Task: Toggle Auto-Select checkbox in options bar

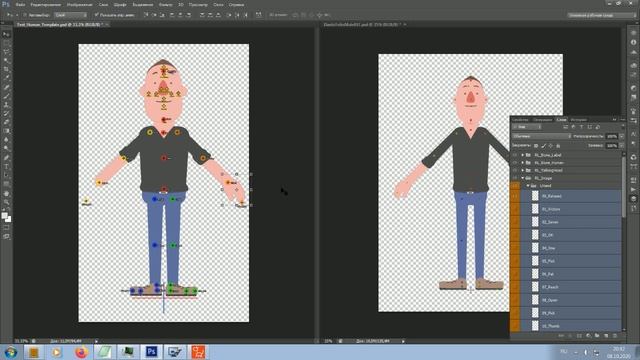Action: [x=25, y=15]
